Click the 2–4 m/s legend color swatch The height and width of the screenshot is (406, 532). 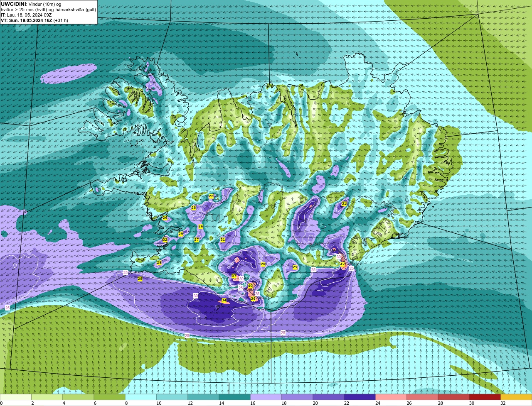pos(47,397)
